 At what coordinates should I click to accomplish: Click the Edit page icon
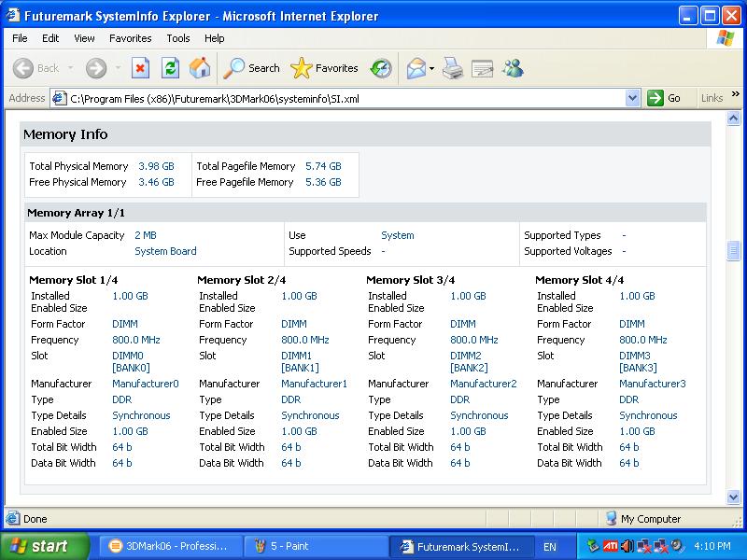point(482,68)
